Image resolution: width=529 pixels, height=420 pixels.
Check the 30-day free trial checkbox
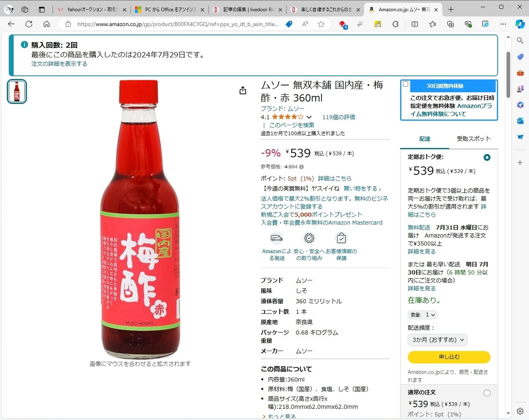[406, 84]
